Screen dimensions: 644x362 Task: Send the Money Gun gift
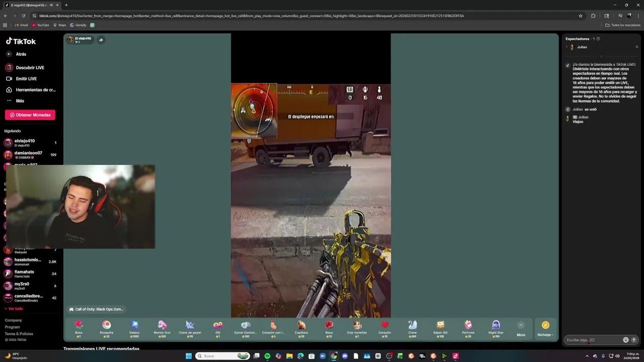[x=162, y=328]
